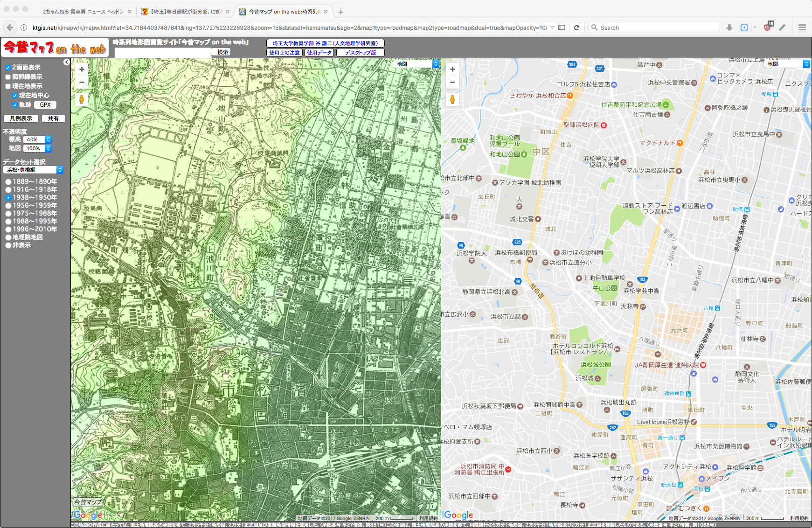812x528 pixels.
Task: Switch to the 【埼玉】春日部駅 tab
Action: point(185,12)
